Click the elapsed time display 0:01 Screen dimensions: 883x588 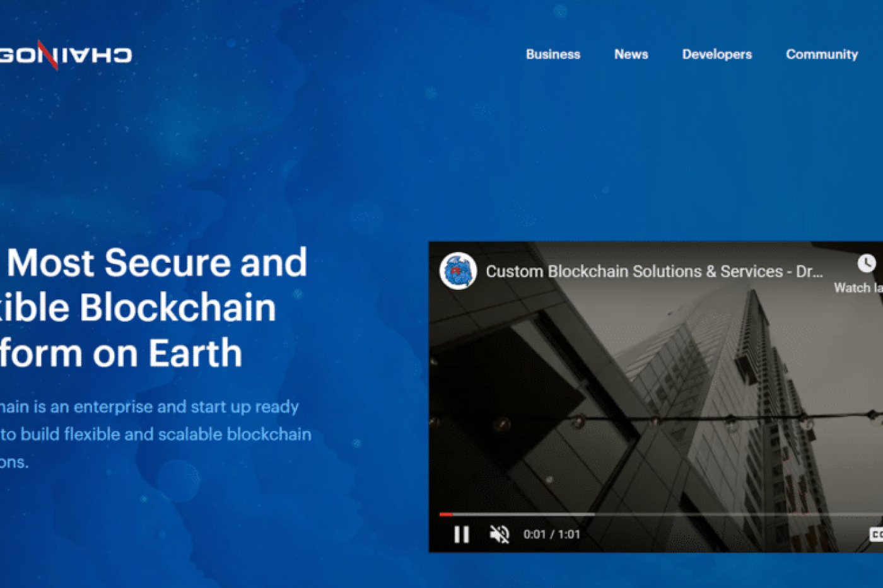(x=535, y=534)
